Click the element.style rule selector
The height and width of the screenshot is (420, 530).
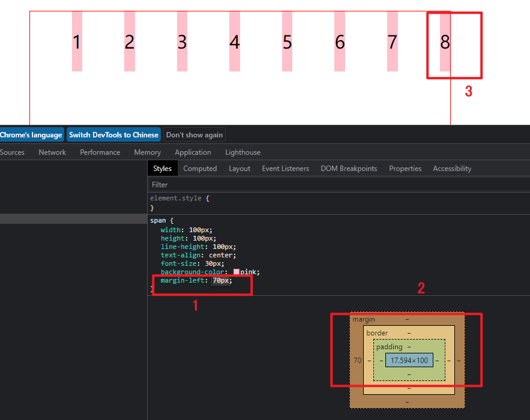tap(176, 198)
